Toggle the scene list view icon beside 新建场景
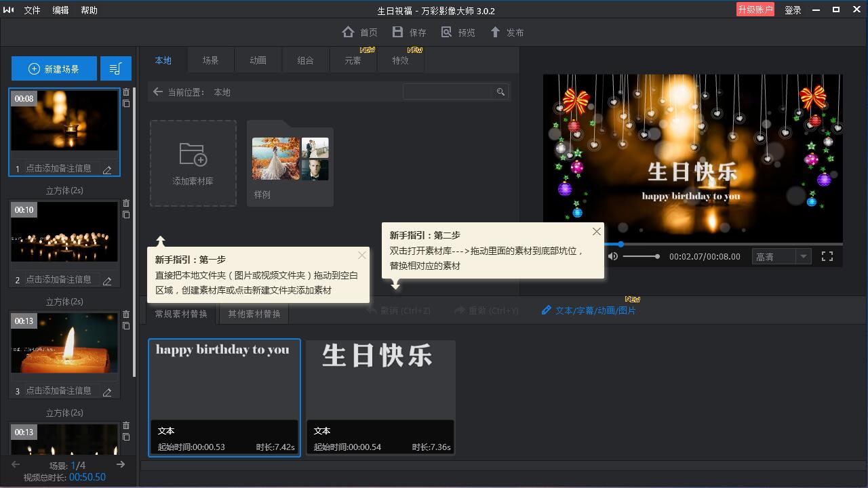Screen dimensions: 868x488 115,68
